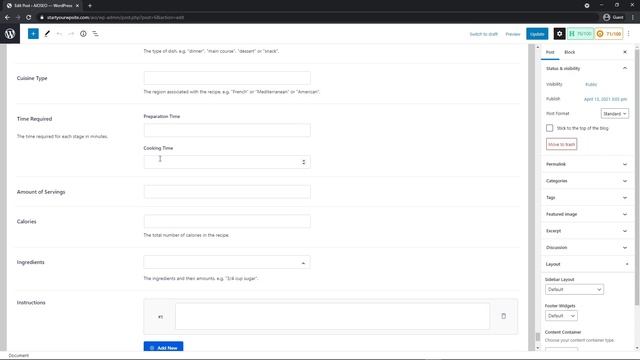The width and height of the screenshot is (640, 360).
Task: Check Stick to the top of the blog
Action: (549, 128)
